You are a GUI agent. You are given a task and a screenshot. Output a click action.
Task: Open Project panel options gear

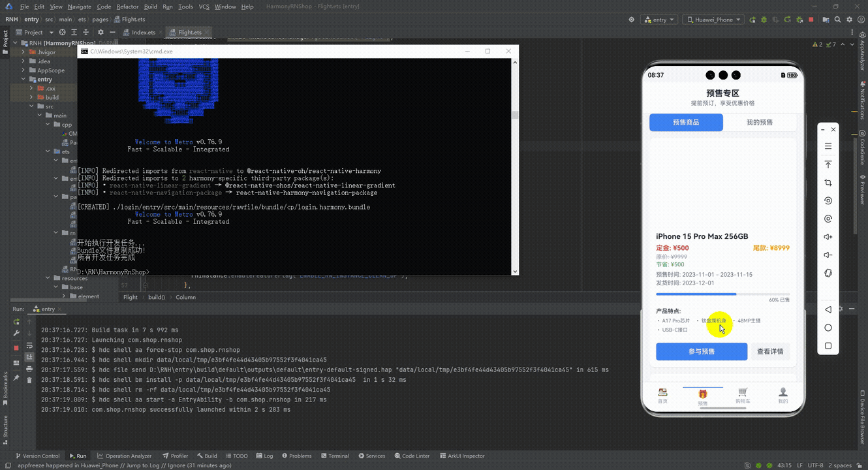click(101, 32)
